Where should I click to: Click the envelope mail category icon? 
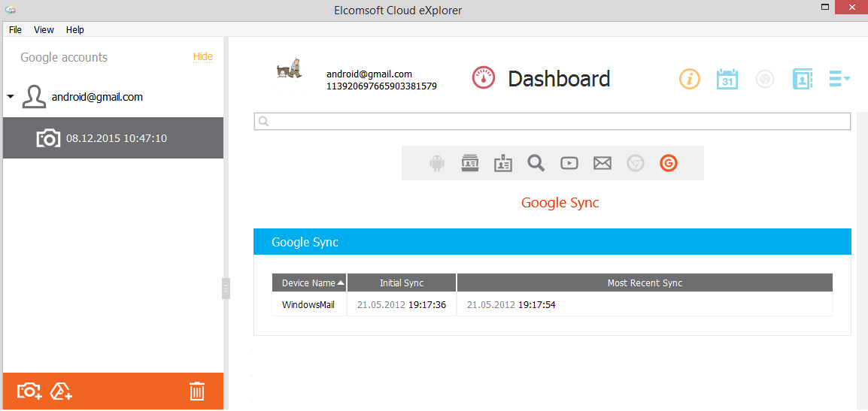[x=602, y=163]
